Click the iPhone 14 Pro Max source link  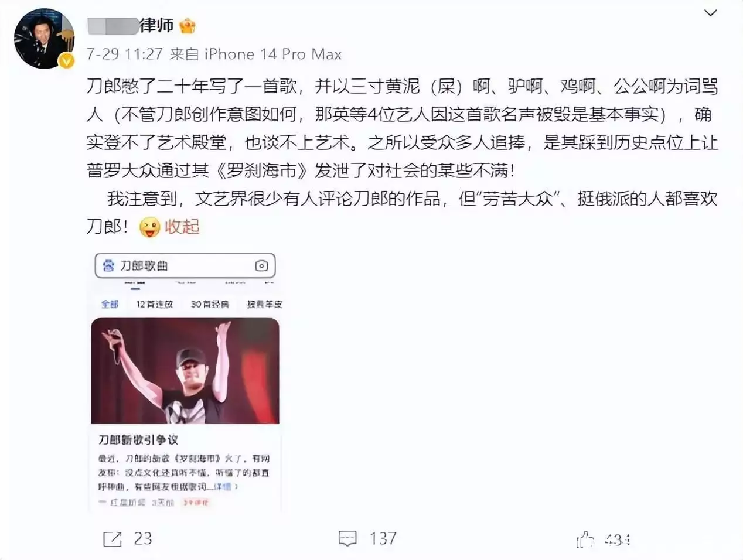pyautogui.click(x=272, y=54)
